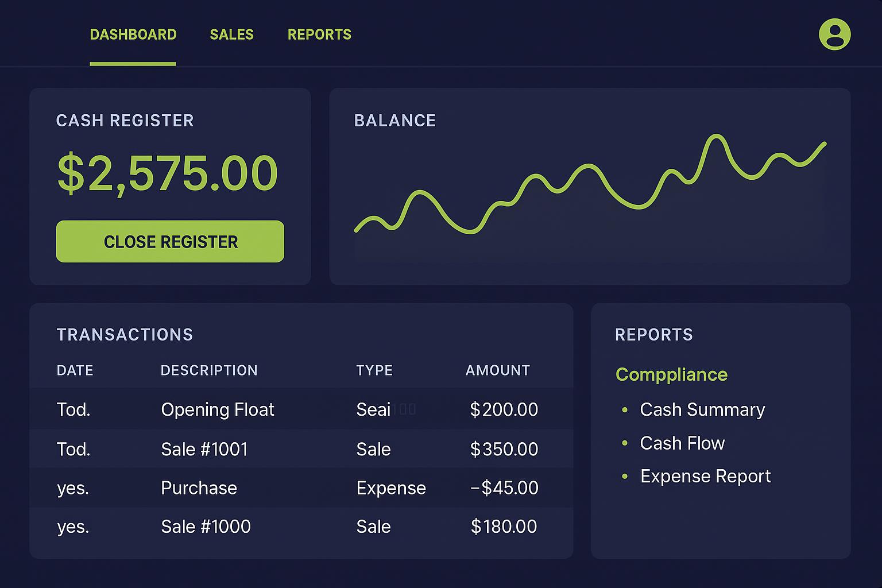View the Expense Report link
Screen dimensions: 882x588
705,476
